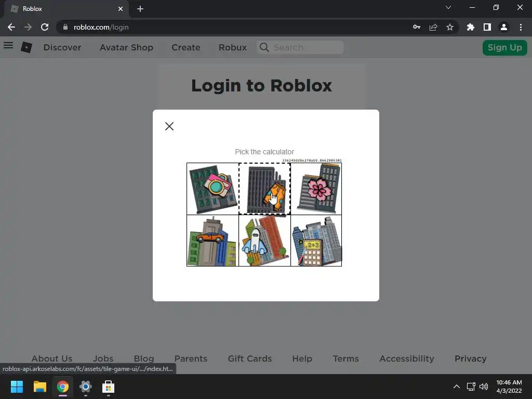Open the Jobs footer link
Screen dimensions: 532x399
coord(103,358)
